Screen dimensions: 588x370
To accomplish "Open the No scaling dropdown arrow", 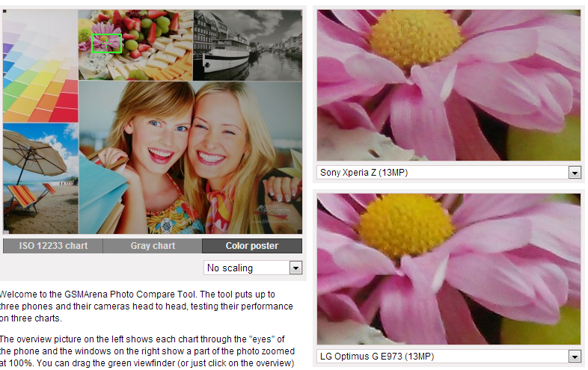I will pyautogui.click(x=296, y=268).
